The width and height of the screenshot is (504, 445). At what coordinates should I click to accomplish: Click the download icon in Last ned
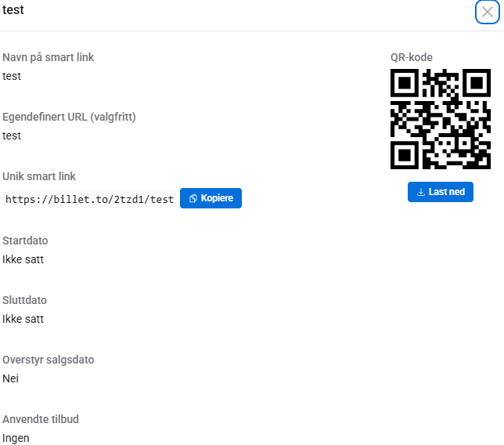click(x=421, y=192)
